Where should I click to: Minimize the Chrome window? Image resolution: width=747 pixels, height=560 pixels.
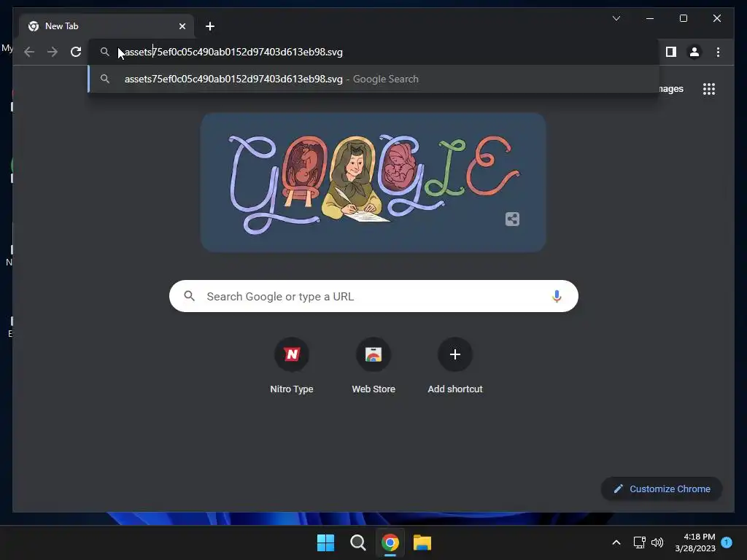click(x=650, y=18)
